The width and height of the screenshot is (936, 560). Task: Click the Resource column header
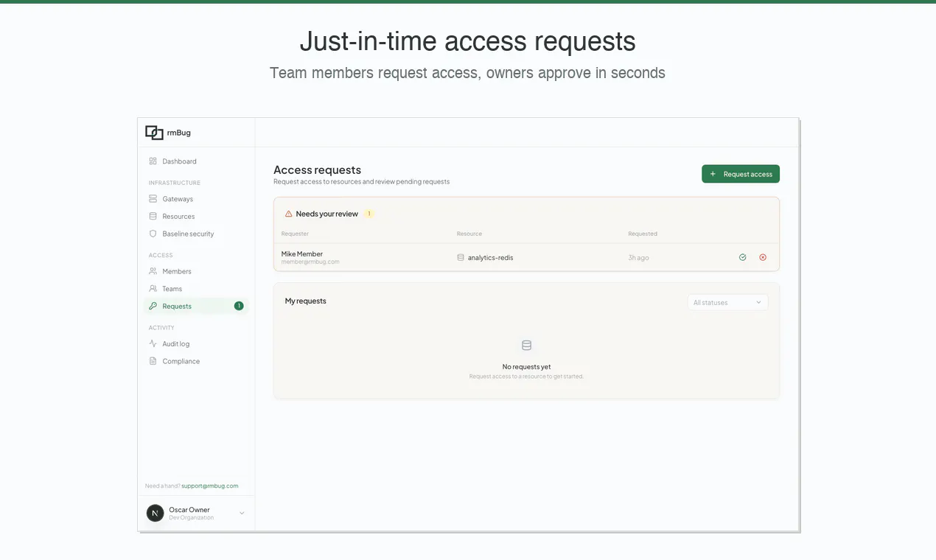pos(469,234)
